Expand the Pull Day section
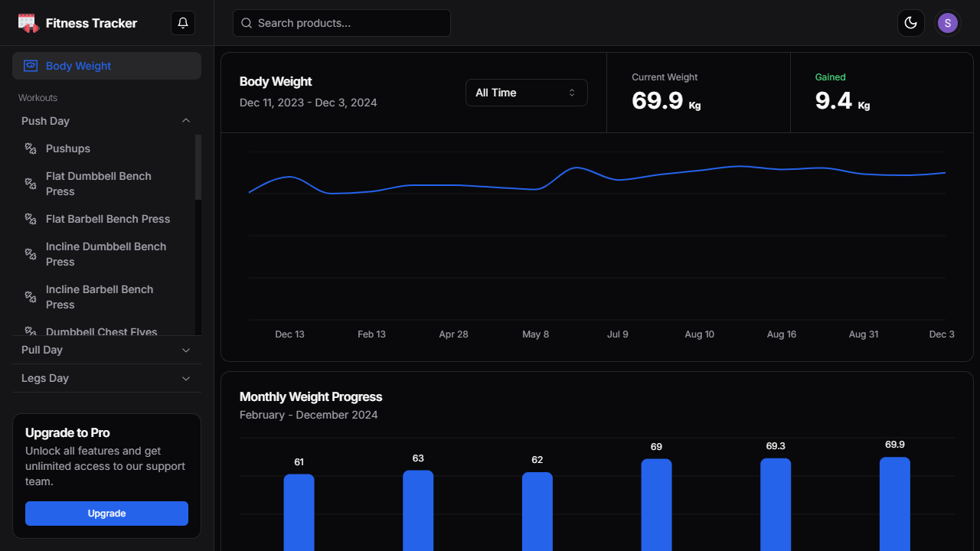980x551 pixels. [106, 350]
